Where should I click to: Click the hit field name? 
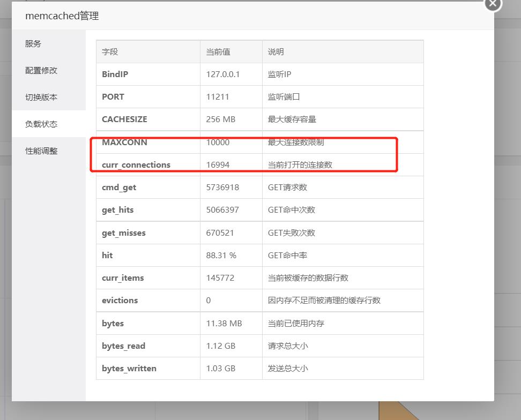pos(107,256)
